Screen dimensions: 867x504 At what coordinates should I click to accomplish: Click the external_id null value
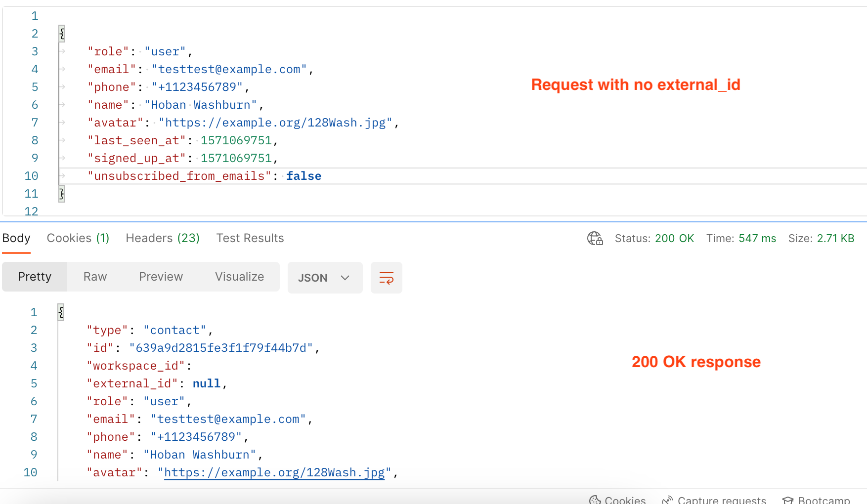[207, 383]
